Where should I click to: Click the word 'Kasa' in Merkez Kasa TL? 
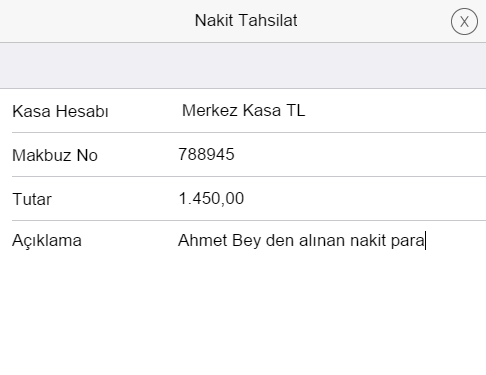coord(262,110)
